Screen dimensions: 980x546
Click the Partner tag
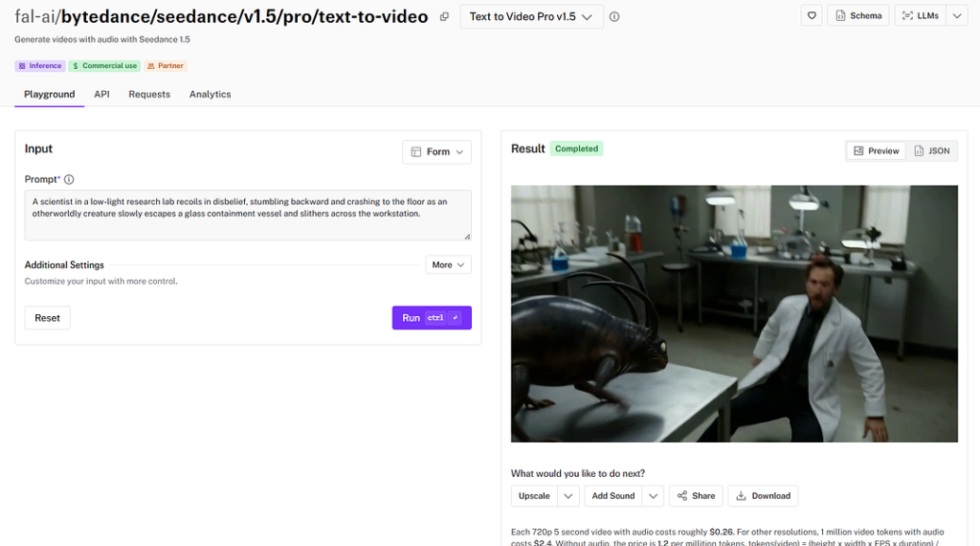tap(166, 66)
